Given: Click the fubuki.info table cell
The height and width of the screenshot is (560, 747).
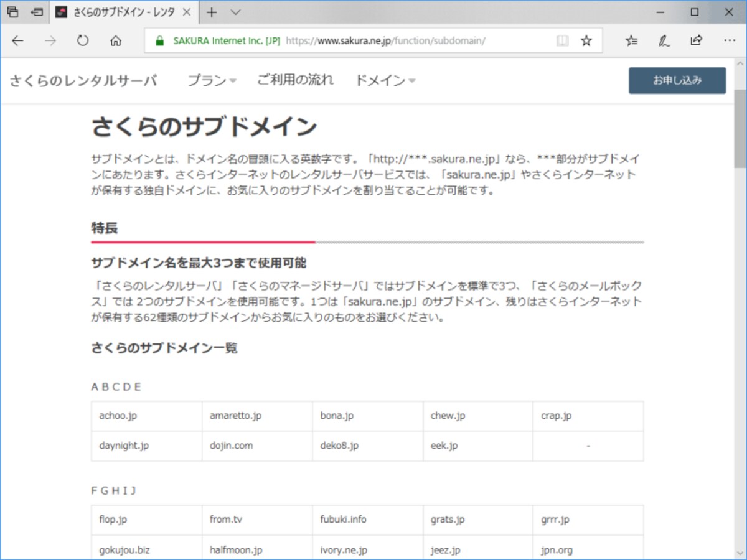Looking at the screenshot, I should (367, 520).
